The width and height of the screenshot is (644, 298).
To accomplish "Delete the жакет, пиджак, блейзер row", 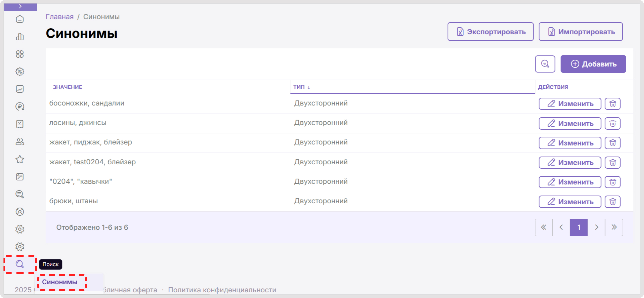I will click(x=613, y=143).
